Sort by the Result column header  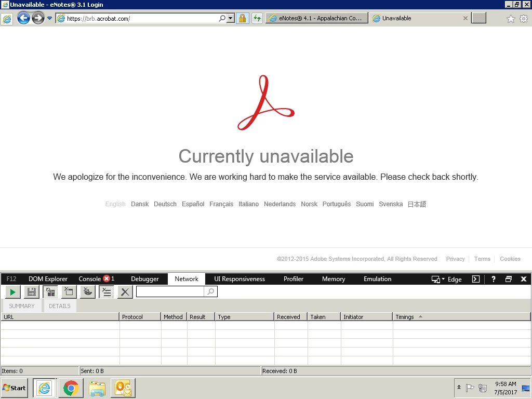click(201, 317)
